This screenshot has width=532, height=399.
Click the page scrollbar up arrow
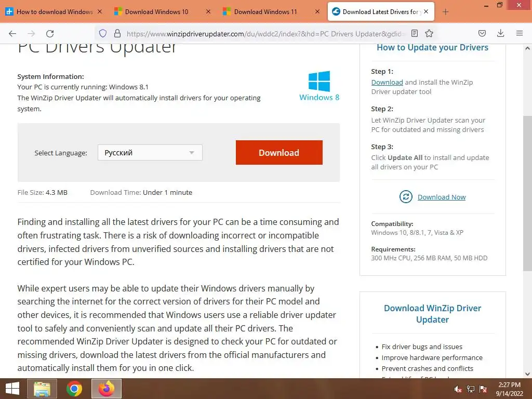click(527, 48)
